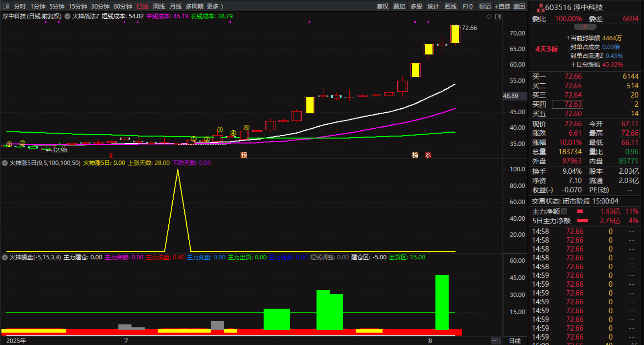The width and height of the screenshot is (644, 345).
Task: Click the 预 forecast marker on chart
Action: (x=244, y=155)
